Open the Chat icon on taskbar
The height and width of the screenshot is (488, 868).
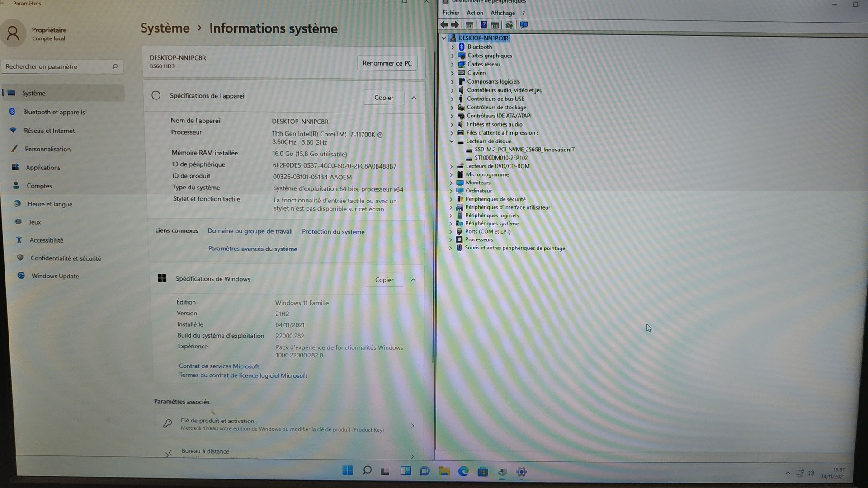click(425, 471)
